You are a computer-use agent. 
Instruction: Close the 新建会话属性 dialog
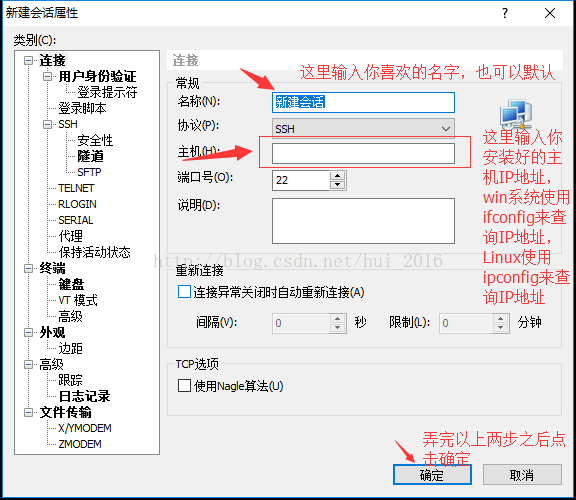(x=550, y=13)
